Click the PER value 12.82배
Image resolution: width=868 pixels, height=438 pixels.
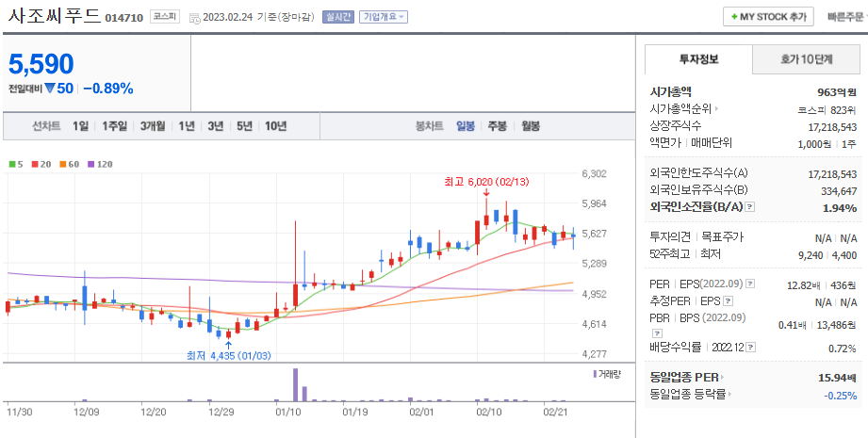[803, 285]
